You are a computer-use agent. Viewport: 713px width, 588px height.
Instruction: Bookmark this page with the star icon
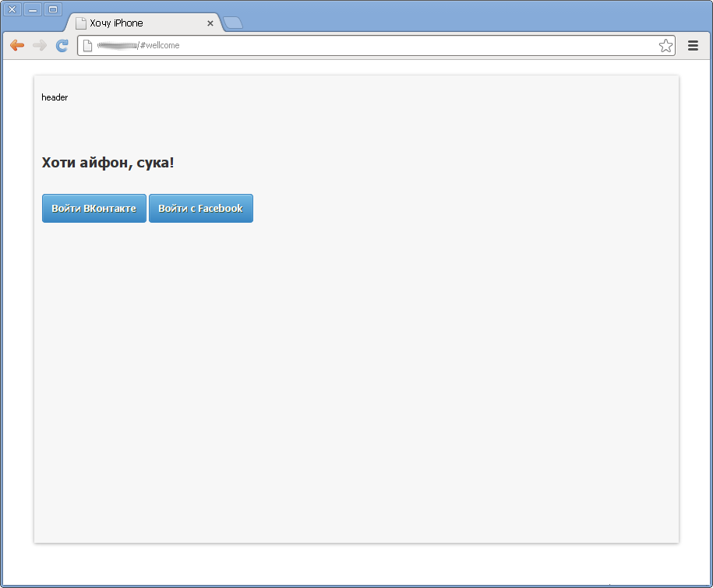point(665,45)
